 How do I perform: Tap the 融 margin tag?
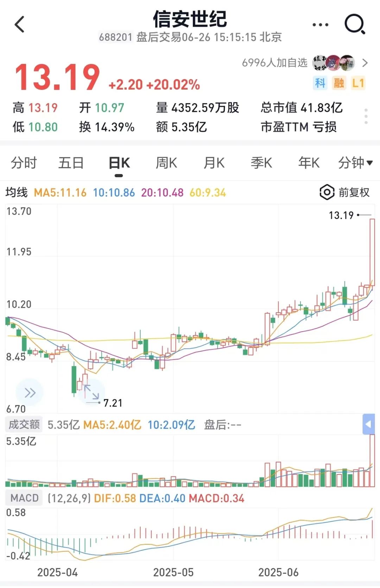click(x=339, y=83)
